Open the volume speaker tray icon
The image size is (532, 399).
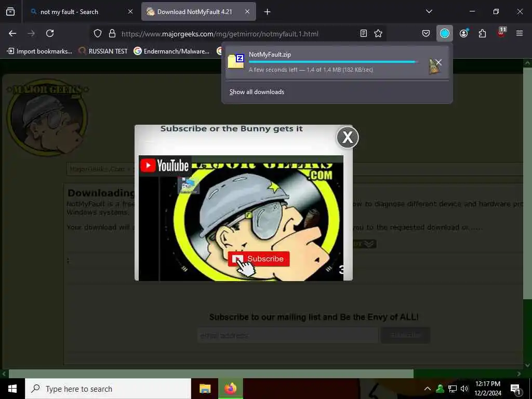(x=464, y=389)
